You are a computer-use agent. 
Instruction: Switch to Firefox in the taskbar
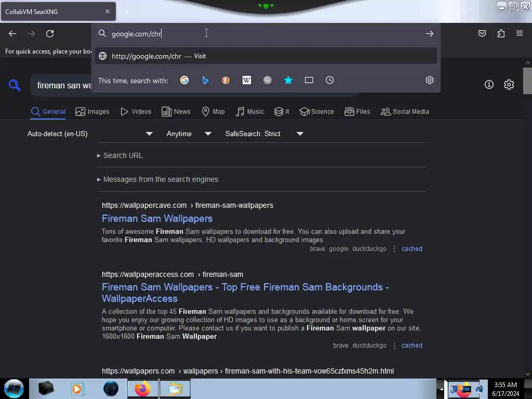coord(143,389)
